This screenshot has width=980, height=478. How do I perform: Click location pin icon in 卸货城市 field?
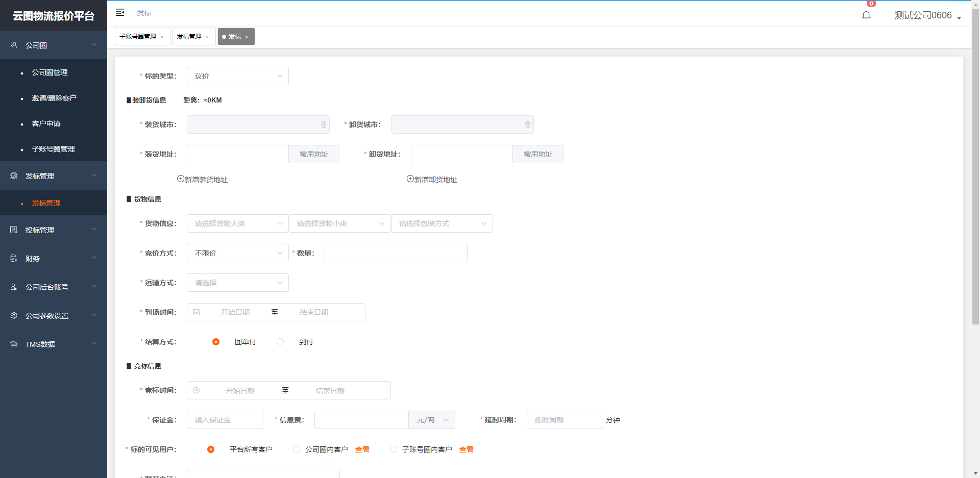coord(528,124)
